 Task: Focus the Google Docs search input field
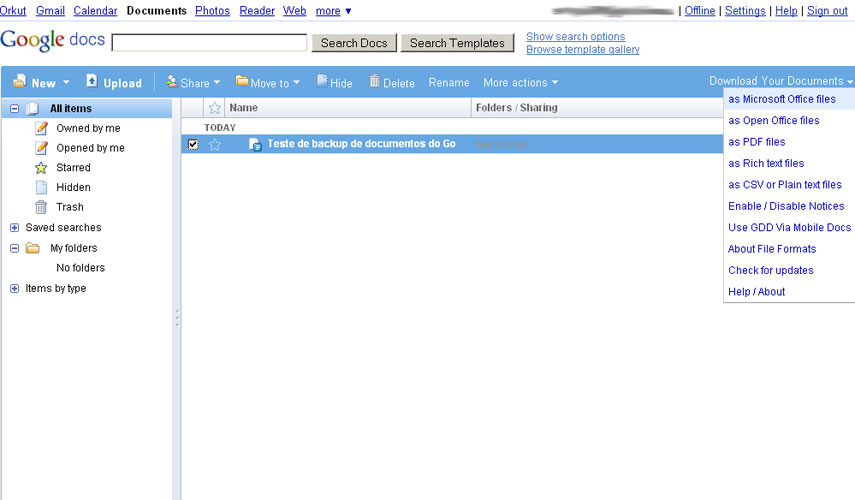pos(209,43)
